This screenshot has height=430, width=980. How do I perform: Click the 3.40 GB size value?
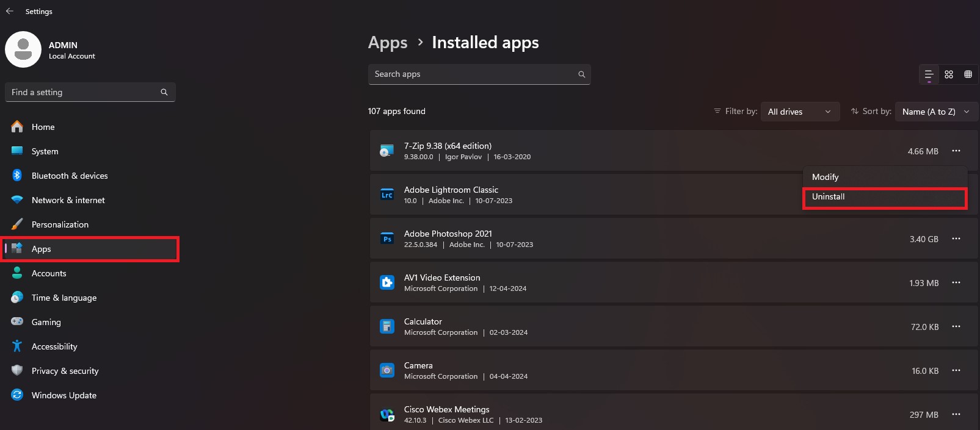coord(924,239)
